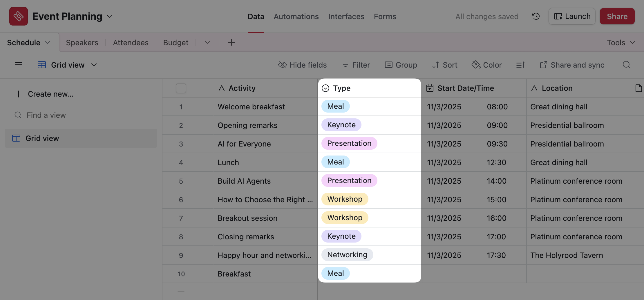Open the Color records option

(x=487, y=65)
